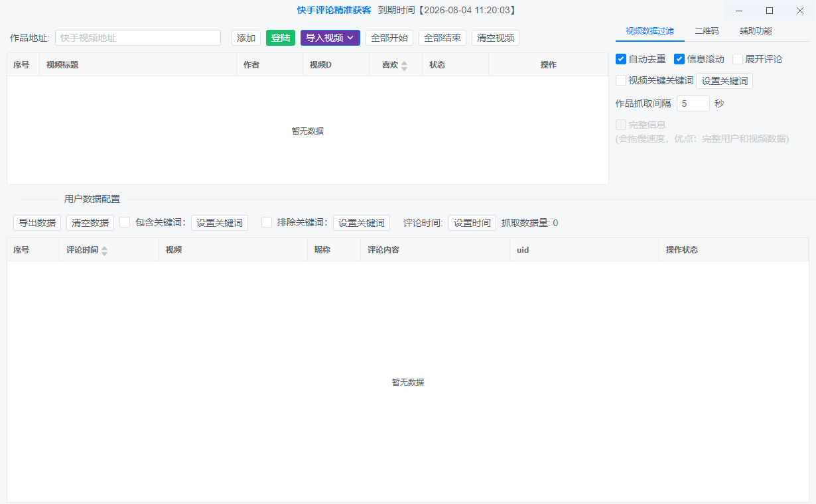Enable the 展开评论 checkbox
The width and height of the screenshot is (816, 504).
pyautogui.click(x=738, y=59)
